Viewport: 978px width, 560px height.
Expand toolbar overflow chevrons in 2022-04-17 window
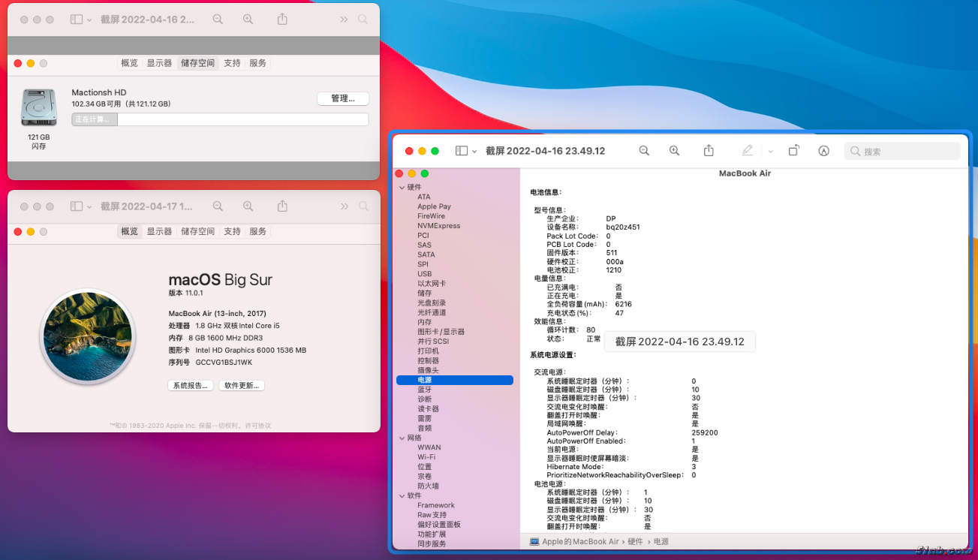[x=344, y=206]
